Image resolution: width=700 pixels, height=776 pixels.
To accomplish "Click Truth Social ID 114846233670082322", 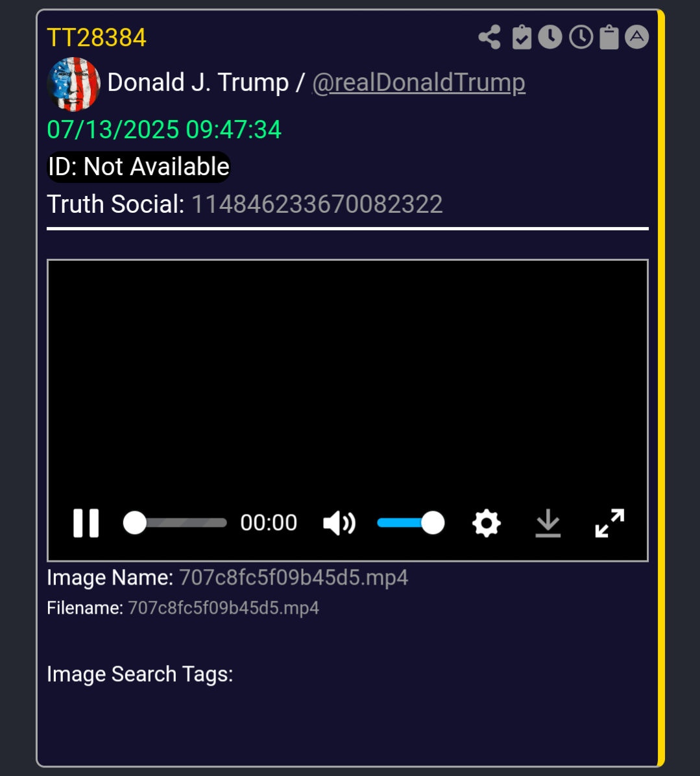I will (x=317, y=204).
